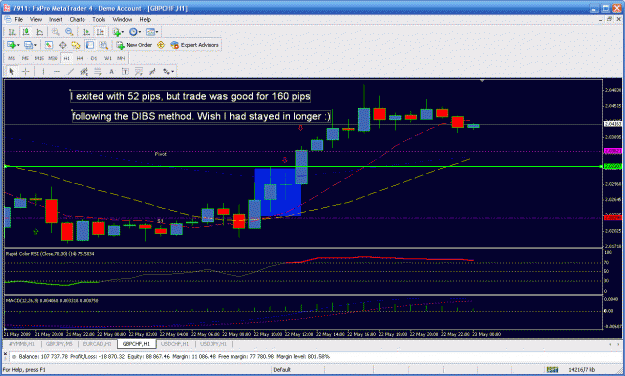Switch to the #YMM8,H1 chart tab
The height and width of the screenshot is (376, 625).
click(x=22, y=344)
